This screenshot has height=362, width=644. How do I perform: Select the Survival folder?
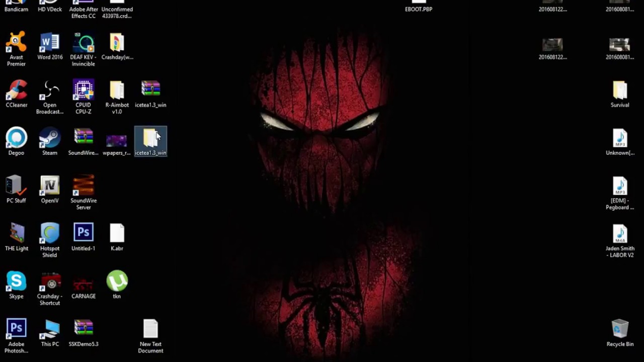[x=620, y=94]
